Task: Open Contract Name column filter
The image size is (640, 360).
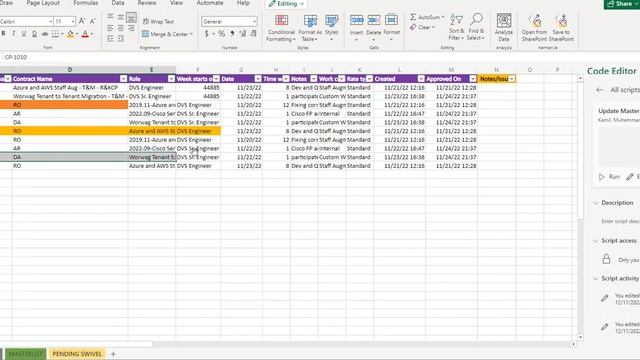Action: 124,79
